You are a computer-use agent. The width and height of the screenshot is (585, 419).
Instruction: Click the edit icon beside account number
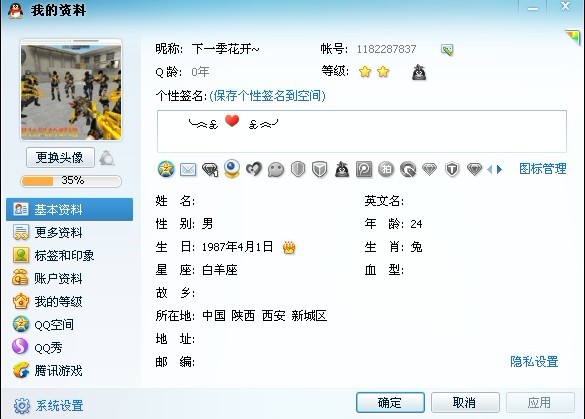pos(447,50)
